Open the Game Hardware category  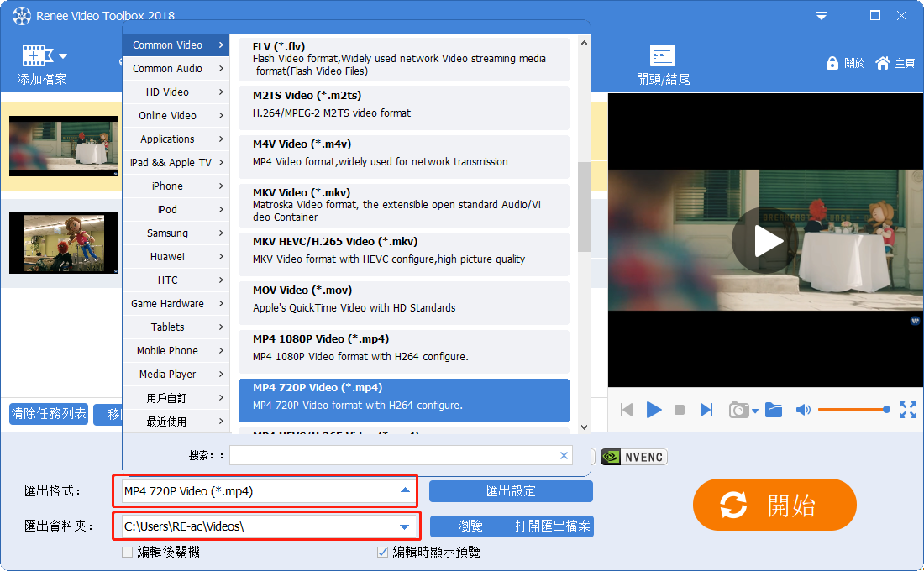pyautogui.click(x=176, y=304)
